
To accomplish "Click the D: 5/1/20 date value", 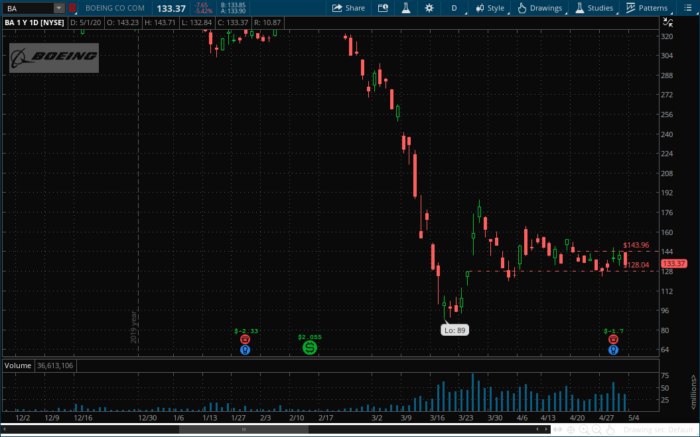I will [86, 22].
